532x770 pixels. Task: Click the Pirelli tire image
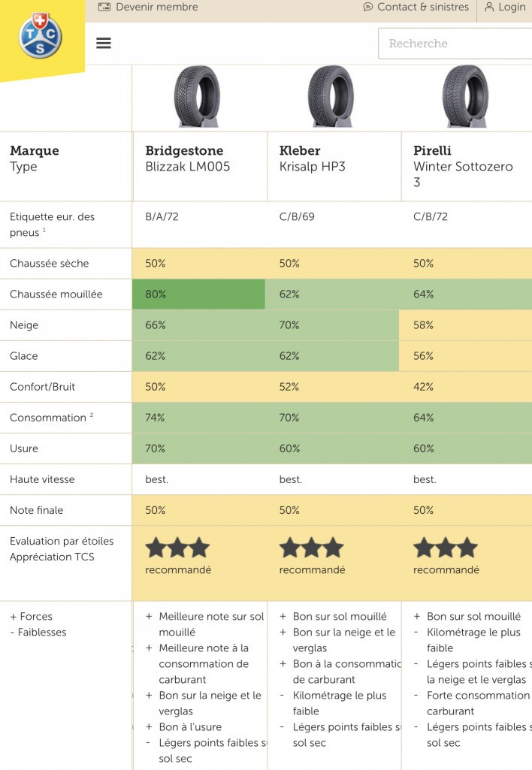(x=464, y=96)
